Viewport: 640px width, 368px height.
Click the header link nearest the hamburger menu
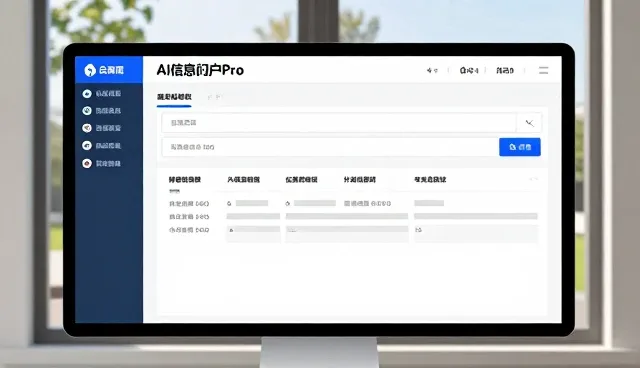coord(505,71)
